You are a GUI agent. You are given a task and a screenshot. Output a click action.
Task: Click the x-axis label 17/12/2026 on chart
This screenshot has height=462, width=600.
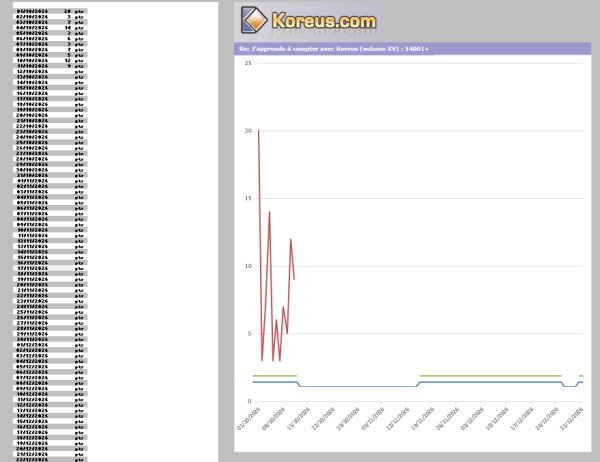(x=522, y=418)
